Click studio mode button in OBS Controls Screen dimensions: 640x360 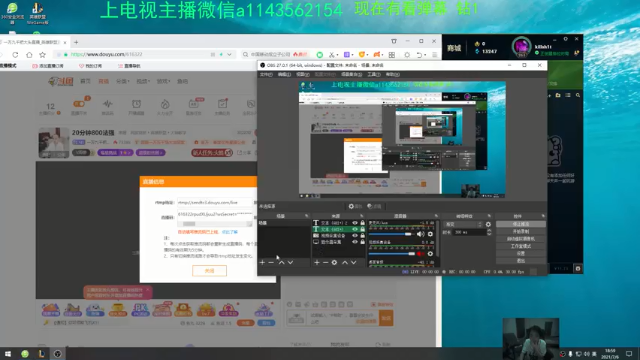coord(520,246)
